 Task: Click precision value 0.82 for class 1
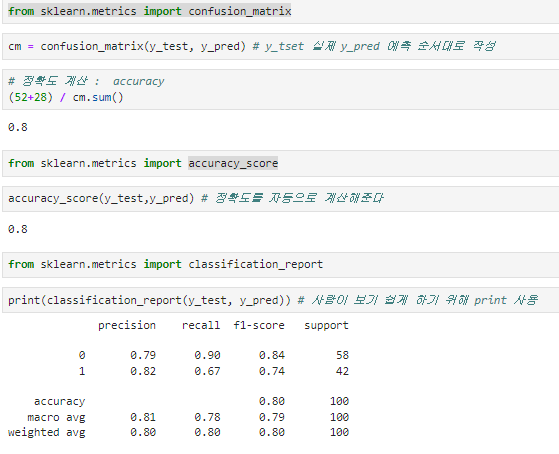143,371
